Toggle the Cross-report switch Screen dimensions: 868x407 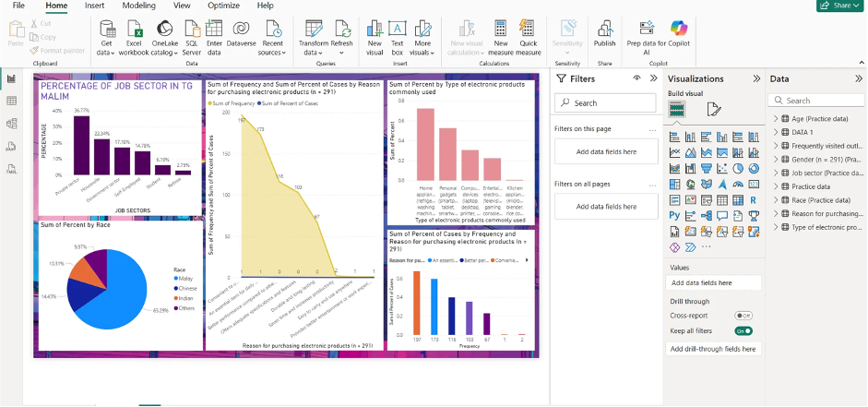click(x=743, y=316)
